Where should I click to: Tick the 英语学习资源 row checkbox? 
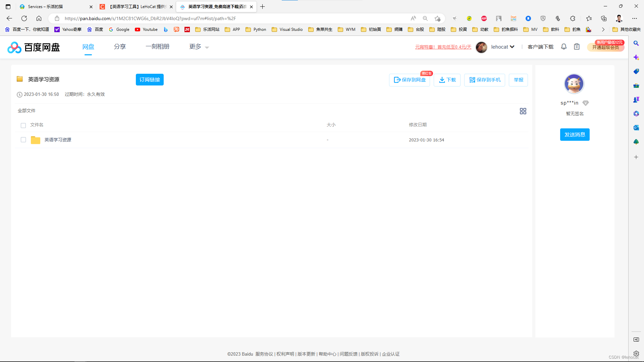click(23, 140)
